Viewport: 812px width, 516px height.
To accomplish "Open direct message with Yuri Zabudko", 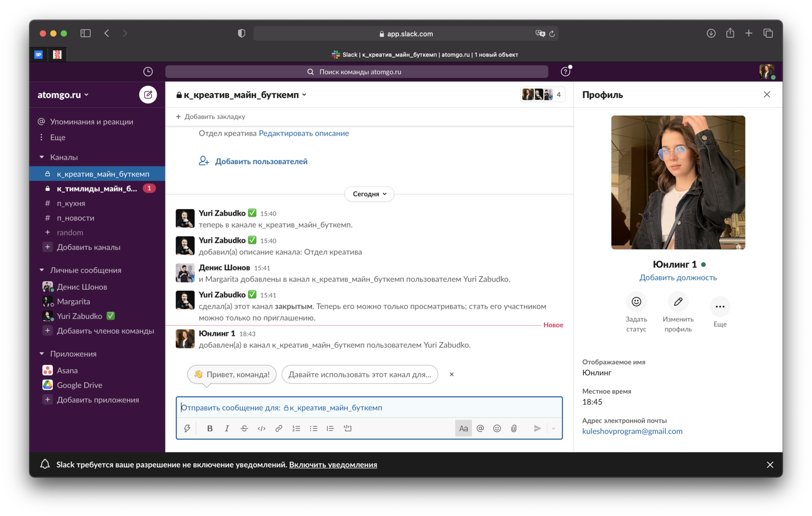I will (97, 316).
